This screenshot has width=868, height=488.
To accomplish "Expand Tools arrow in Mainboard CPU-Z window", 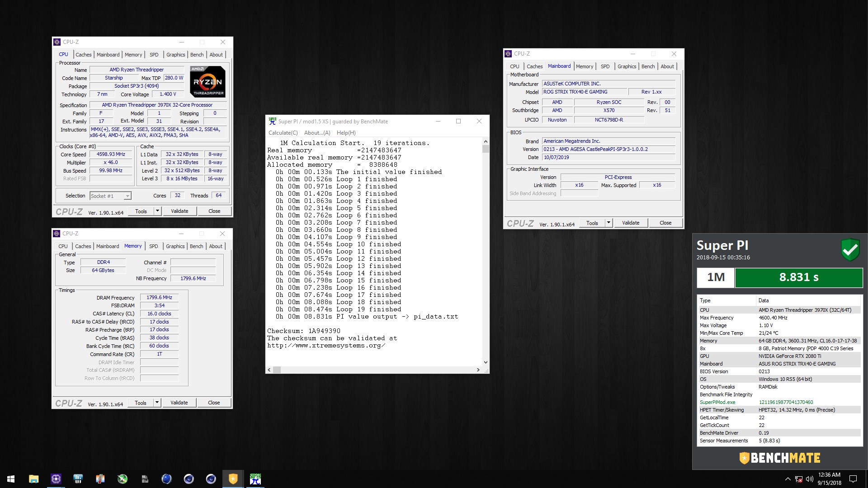I will tap(609, 223).
